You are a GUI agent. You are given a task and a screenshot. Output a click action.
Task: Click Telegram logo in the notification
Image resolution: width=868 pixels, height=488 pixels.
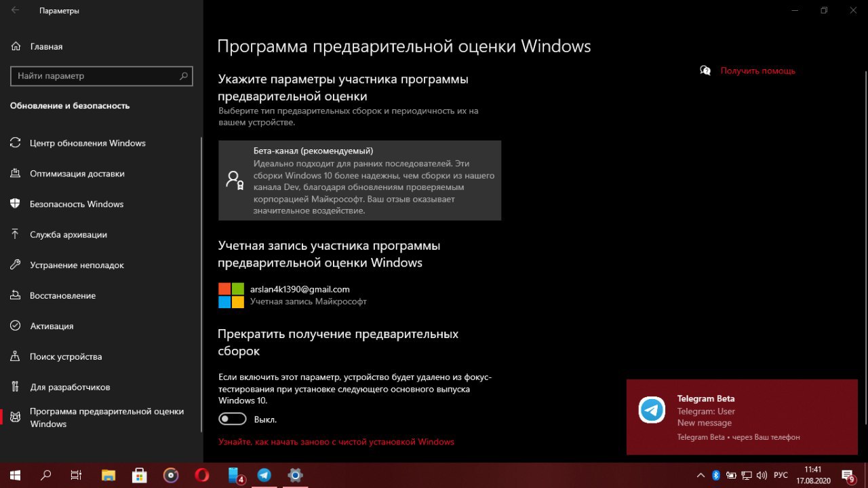(x=652, y=410)
